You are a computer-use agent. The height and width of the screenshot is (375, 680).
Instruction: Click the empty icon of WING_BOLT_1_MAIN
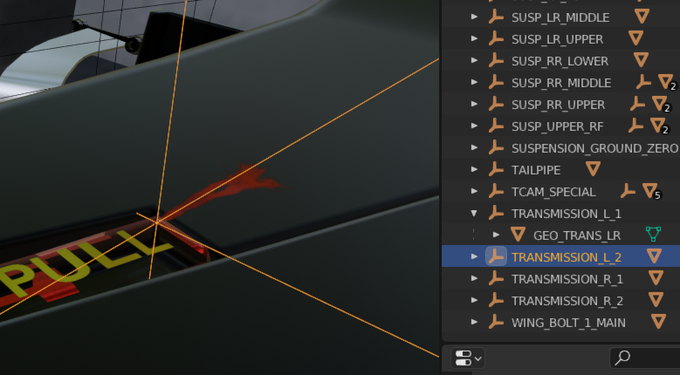[496, 322]
